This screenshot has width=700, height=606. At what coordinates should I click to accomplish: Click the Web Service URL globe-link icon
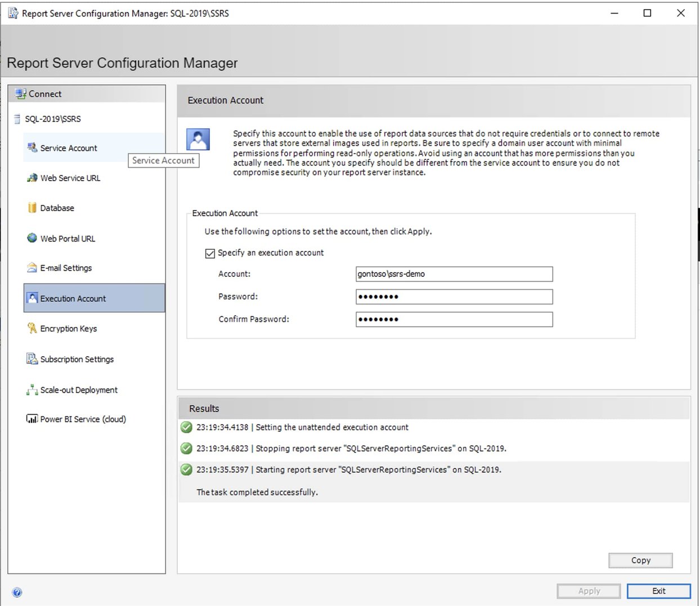[x=32, y=178]
